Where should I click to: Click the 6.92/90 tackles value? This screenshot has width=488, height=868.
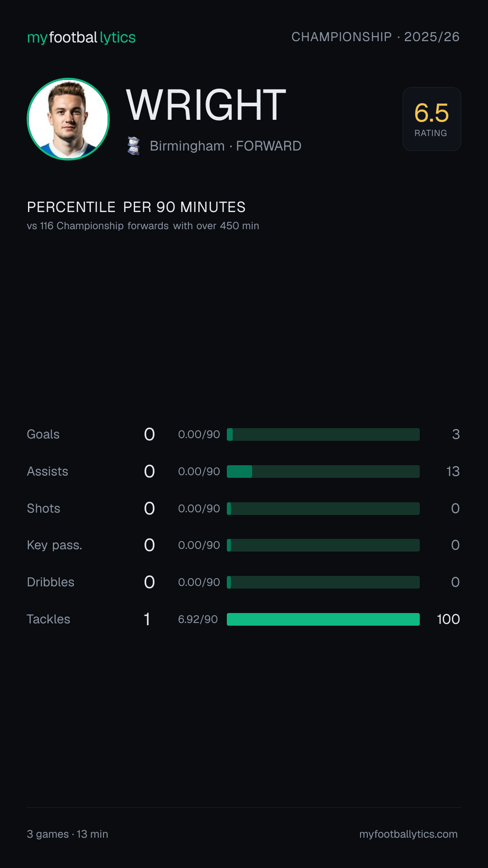click(x=198, y=619)
